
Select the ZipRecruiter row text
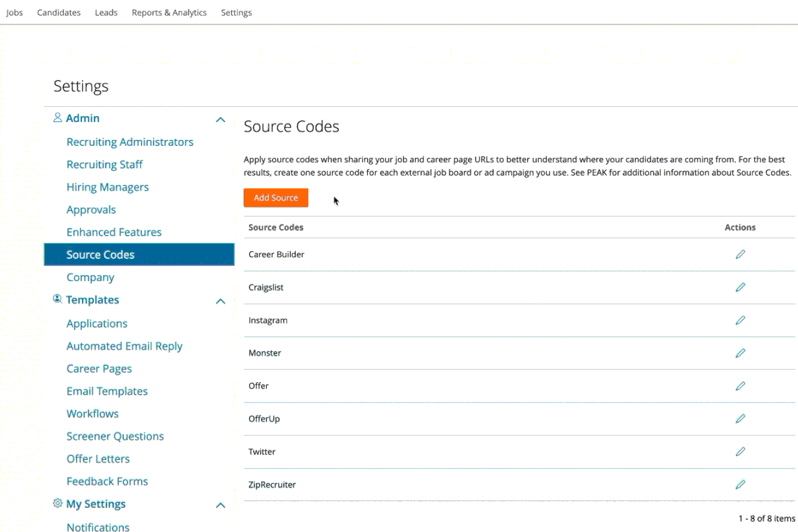272,485
